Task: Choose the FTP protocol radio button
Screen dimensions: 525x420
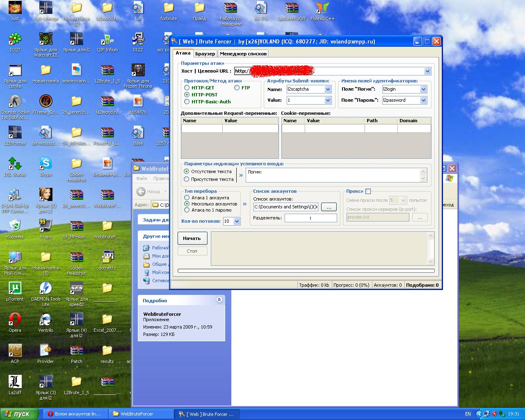Action: [x=237, y=88]
